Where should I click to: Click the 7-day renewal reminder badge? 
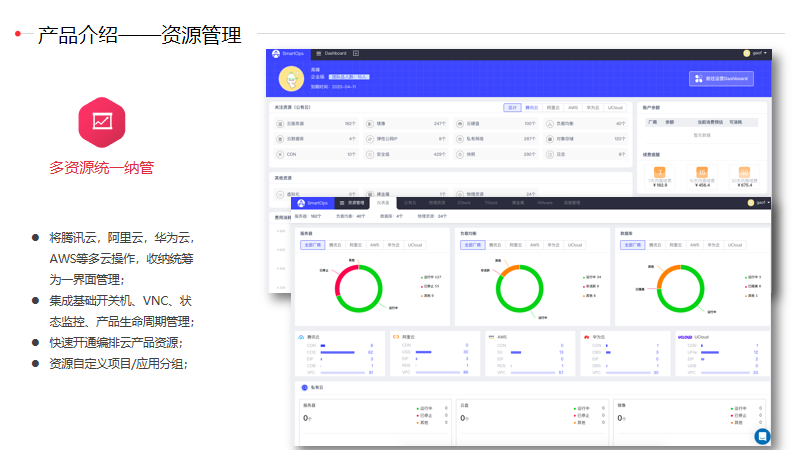click(x=660, y=172)
